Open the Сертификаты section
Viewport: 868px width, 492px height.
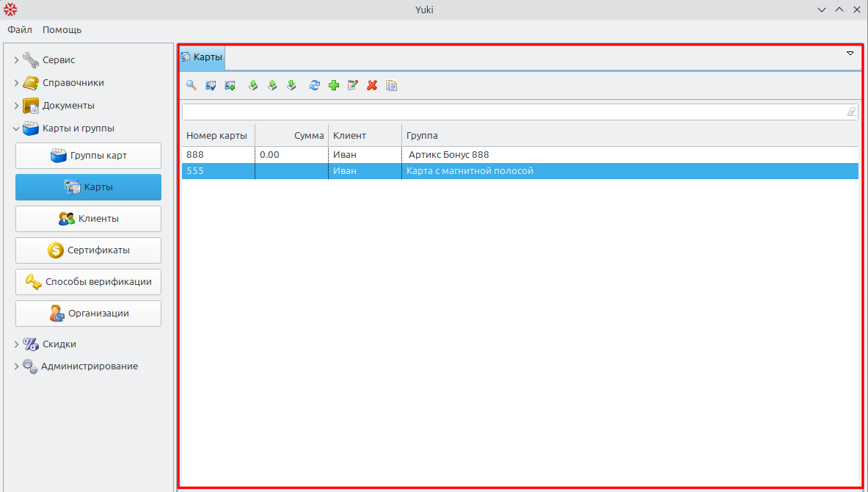click(x=89, y=250)
